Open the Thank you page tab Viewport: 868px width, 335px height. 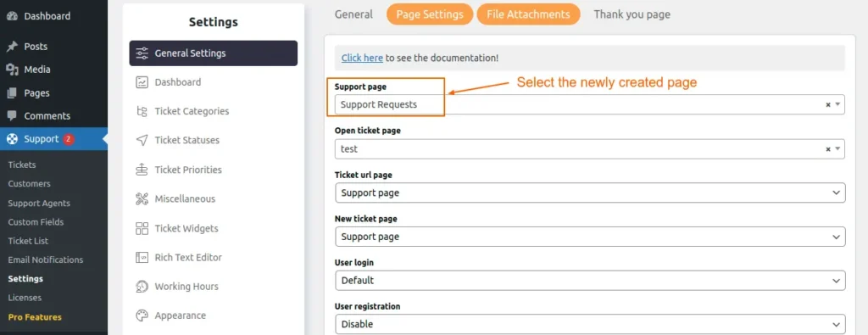point(632,14)
